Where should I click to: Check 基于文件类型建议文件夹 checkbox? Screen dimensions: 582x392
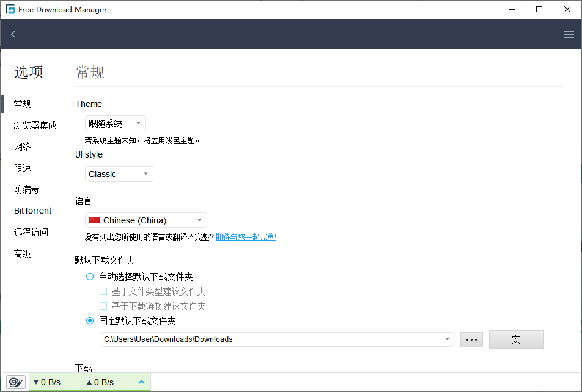tap(103, 291)
